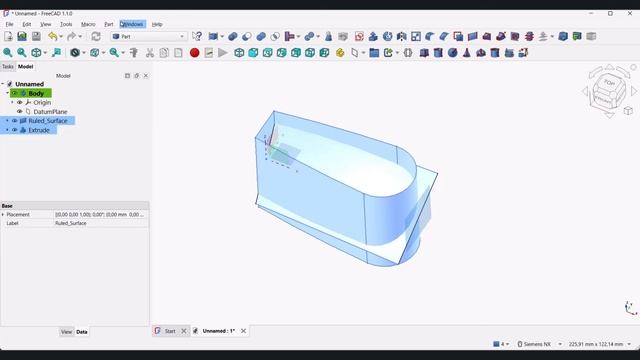The image size is (640, 360).
Task: Open the Macro menu
Action: (88, 24)
